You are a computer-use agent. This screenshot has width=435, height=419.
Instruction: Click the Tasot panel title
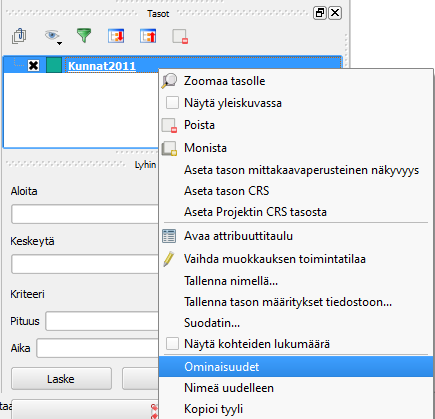[158, 14]
